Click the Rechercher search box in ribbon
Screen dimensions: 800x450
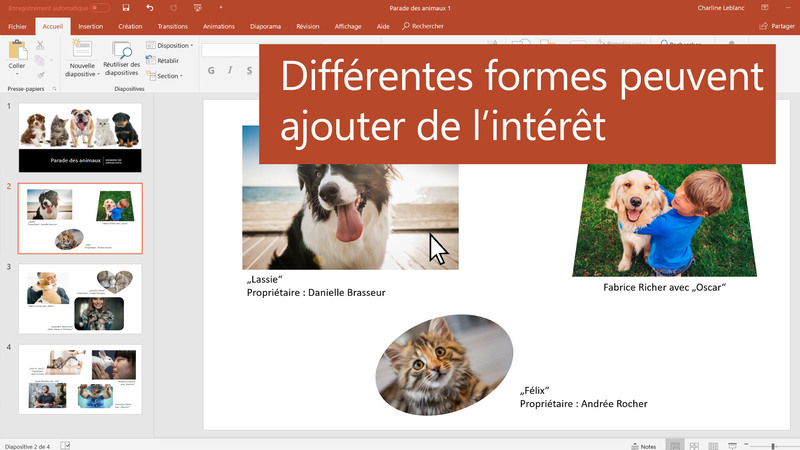[x=423, y=26]
